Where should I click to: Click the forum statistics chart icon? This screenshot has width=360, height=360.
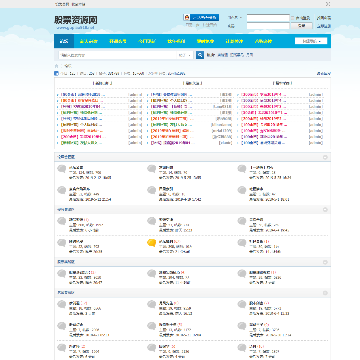click(56, 73)
